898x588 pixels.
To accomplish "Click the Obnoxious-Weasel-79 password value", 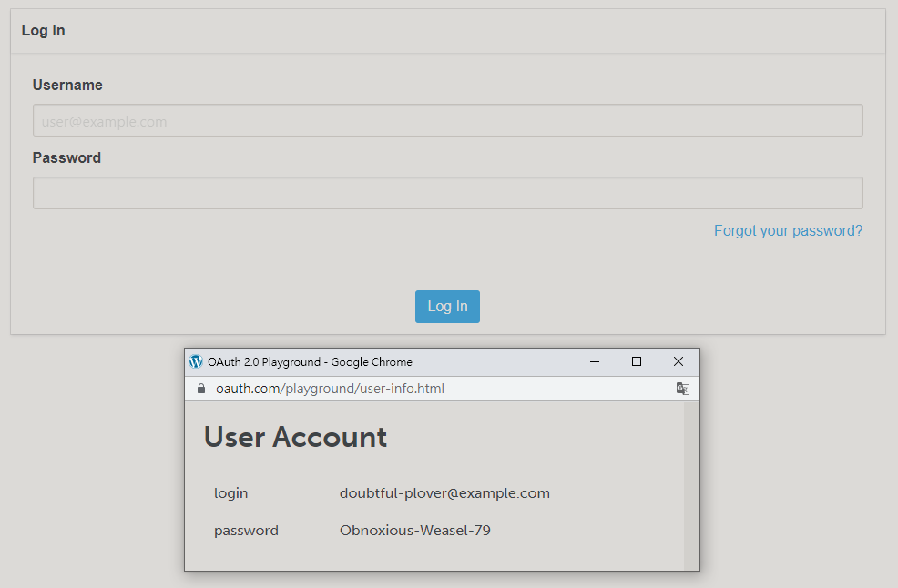I will 414,530.
